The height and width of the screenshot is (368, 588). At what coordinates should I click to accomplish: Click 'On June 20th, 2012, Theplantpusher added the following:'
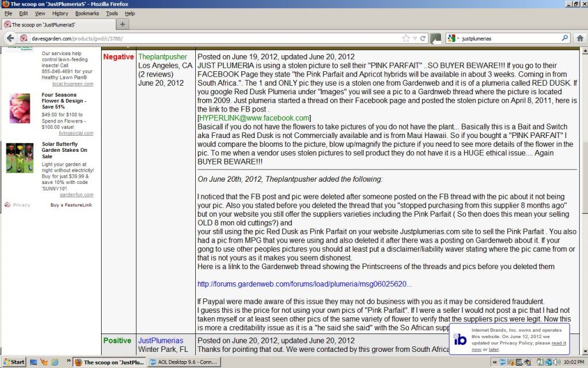pyautogui.click(x=290, y=179)
